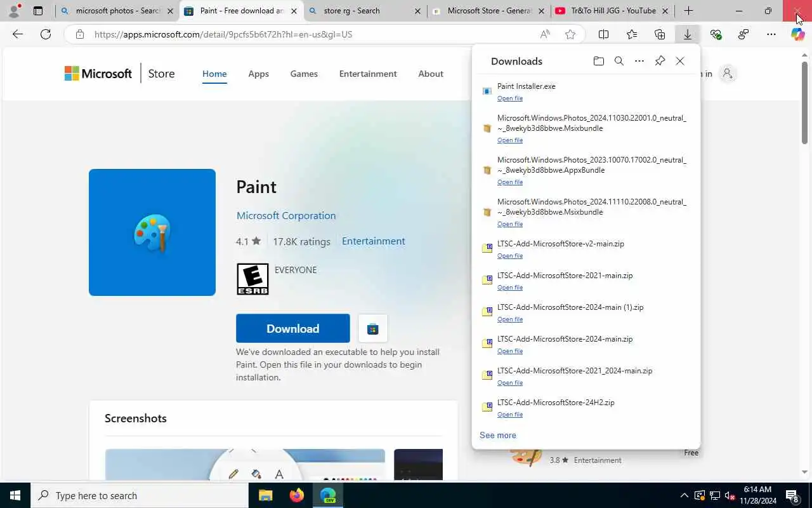Open Tab actions menu icon
Screen dimensions: 812x508
coord(38,11)
